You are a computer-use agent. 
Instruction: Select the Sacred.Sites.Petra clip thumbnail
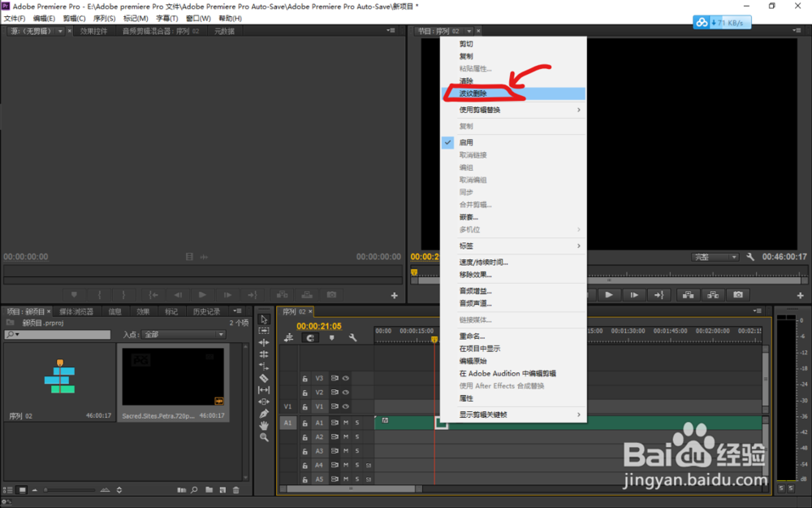[173, 377]
